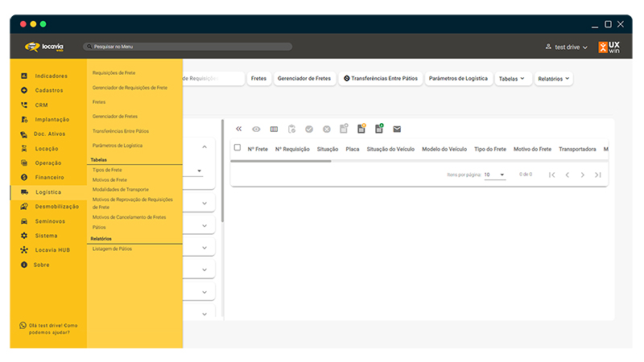Open Modalidades de Transporte table
Image resolution: width=644 pixels, height=362 pixels.
point(121,190)
